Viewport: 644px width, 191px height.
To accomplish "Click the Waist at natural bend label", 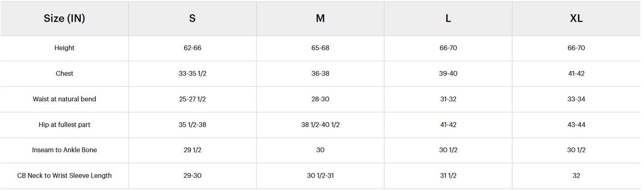I will point(65,99).
